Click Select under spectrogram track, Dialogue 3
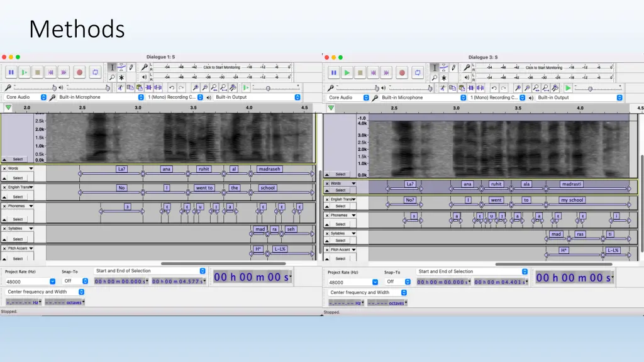The width and height of the screenshot is (644, 362). (340, 174)
